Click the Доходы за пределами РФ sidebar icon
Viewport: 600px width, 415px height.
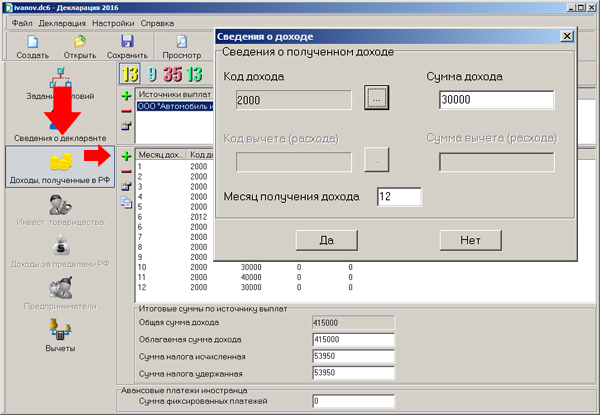(x=60, y=245)
